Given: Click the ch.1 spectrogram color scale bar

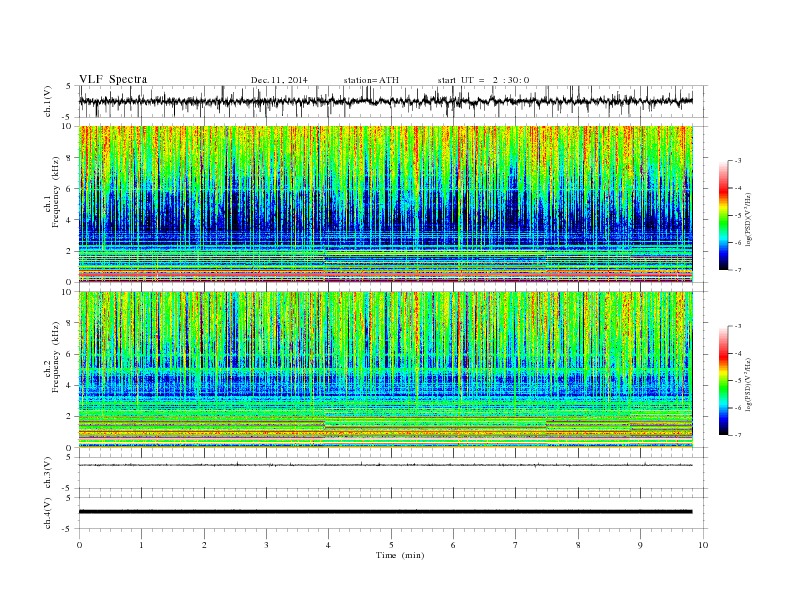Looking at the screenshot, I should pos(723,215).
